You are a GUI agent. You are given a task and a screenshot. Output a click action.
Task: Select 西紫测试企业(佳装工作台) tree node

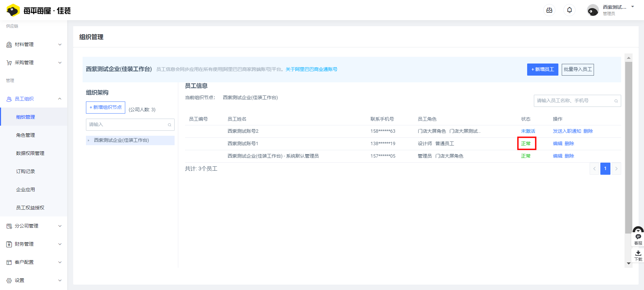click(130, 140)
